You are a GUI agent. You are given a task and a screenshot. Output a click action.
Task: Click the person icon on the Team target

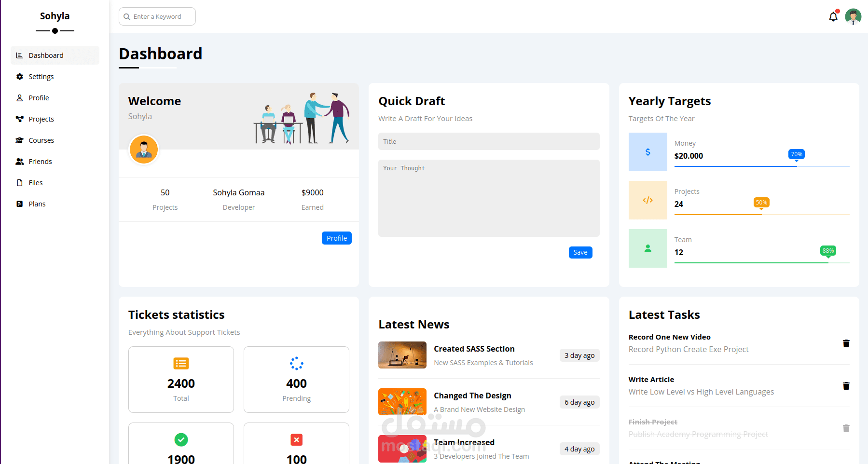click(x=648, y=248)
